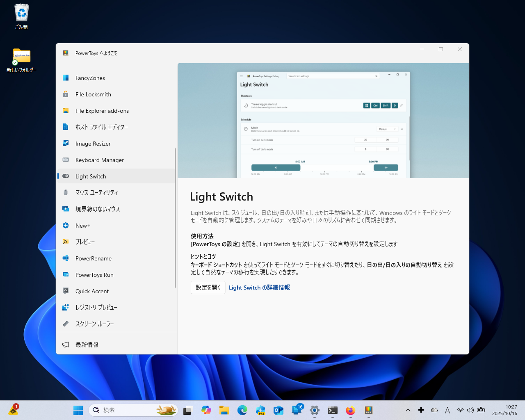Screen dimensions: 525x420
Task: Select Image Resizer
Action: tap(93, 144)
